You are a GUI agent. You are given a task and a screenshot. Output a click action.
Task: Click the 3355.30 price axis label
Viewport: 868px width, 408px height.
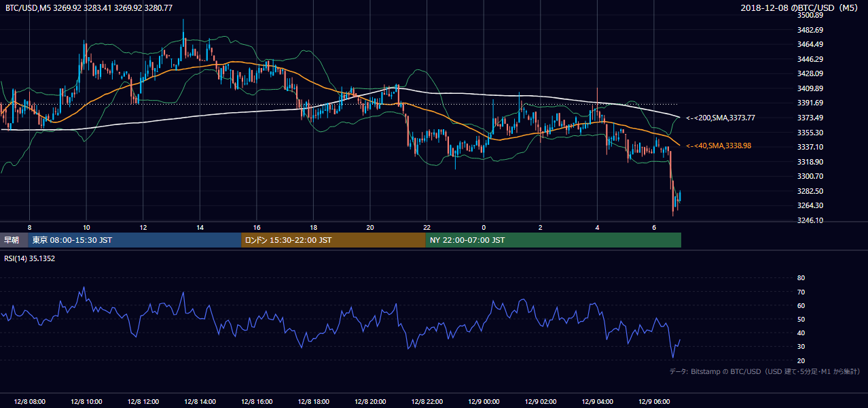[x=810, y=133]
